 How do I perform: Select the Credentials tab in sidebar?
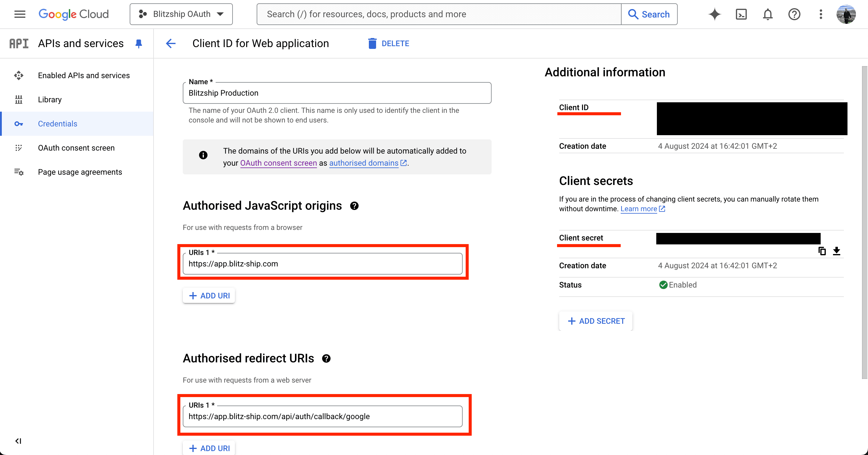[x=57, y=123]
